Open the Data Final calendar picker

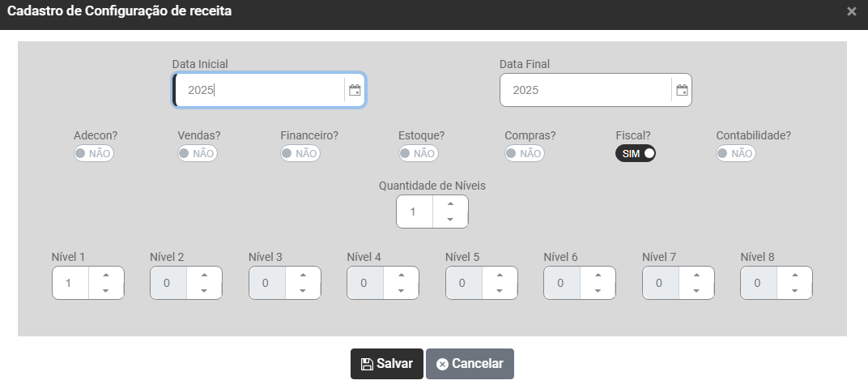click(x=682, y=90)
